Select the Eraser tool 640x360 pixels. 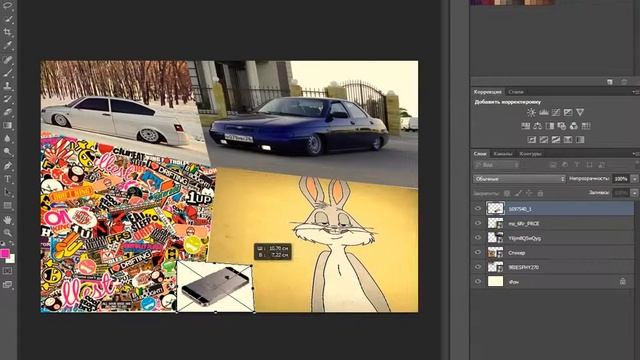pos(7,112)
